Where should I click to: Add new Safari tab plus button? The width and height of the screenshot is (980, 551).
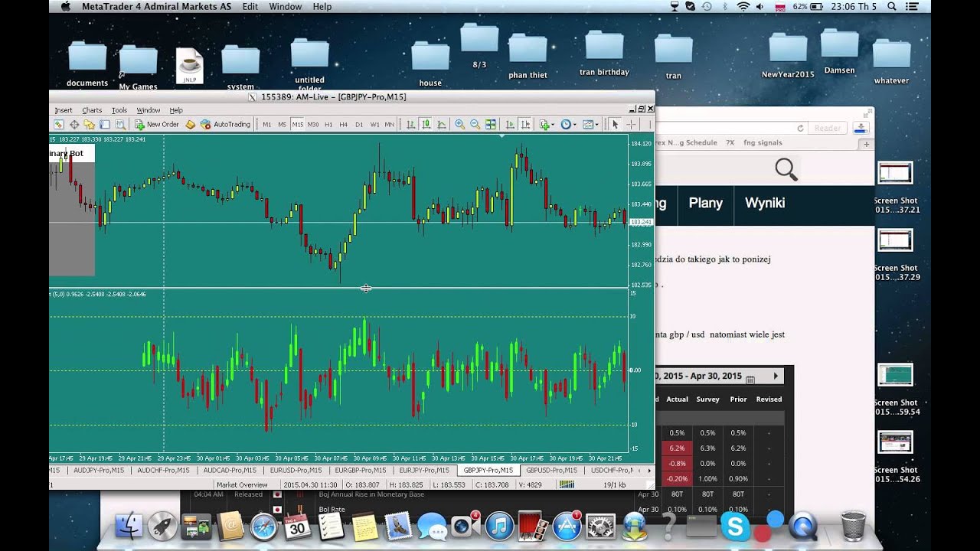click(867, 143)
